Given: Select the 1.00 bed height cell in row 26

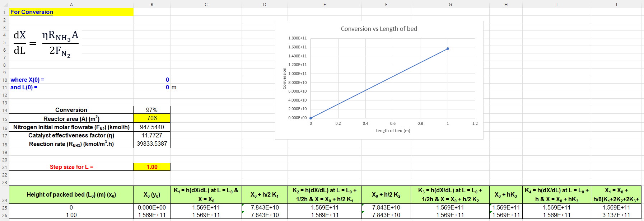Looking at the screenshot, I should pos(71,215).
